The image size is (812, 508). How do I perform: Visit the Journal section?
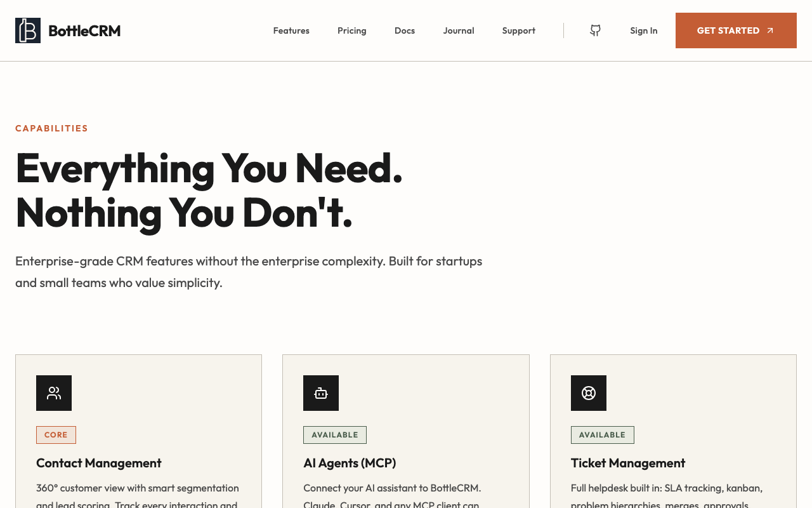click(459, 30)
